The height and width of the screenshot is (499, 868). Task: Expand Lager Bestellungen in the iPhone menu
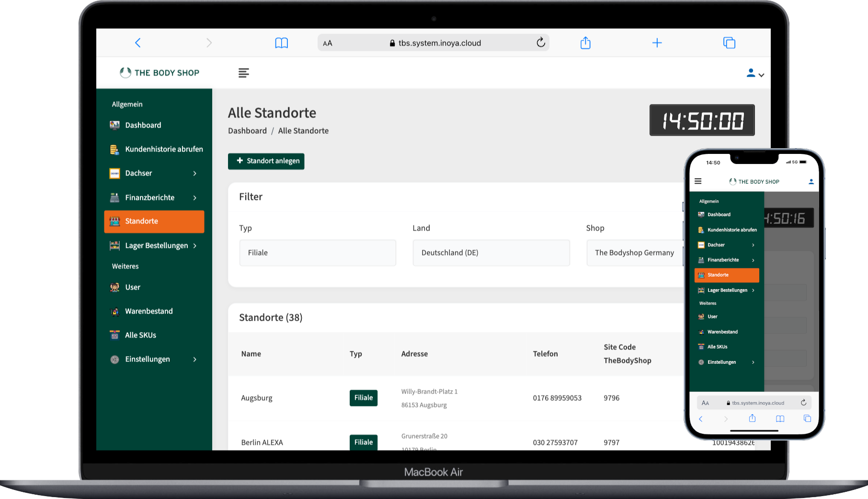[x=727, y=290]
